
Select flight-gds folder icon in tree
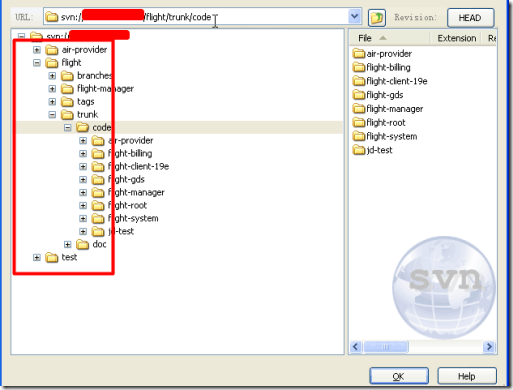98,180
